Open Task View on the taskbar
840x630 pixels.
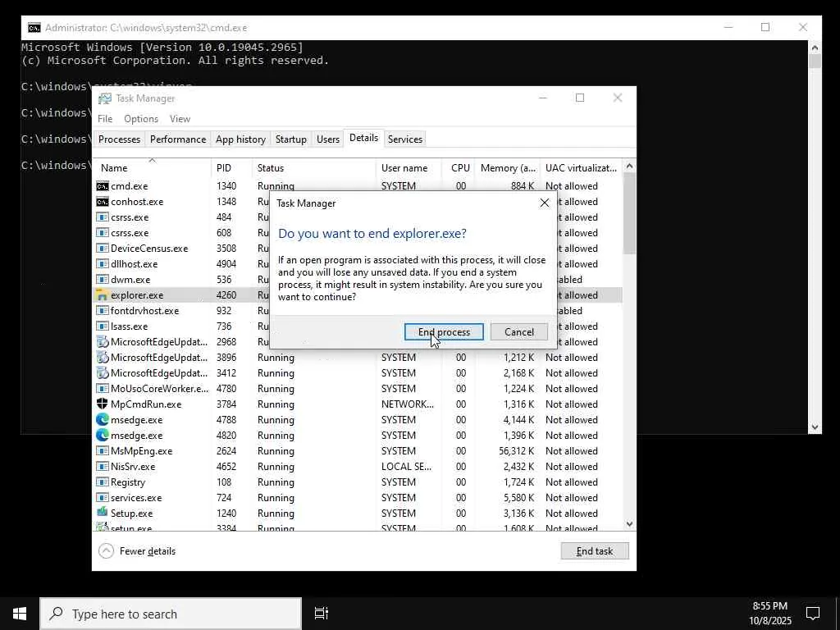[x=322, y=614]
